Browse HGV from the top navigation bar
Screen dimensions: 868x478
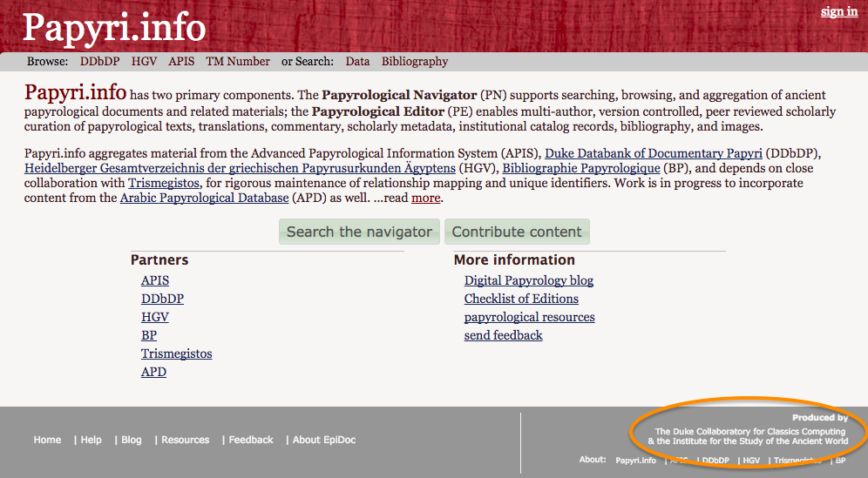tap(144, 62)
